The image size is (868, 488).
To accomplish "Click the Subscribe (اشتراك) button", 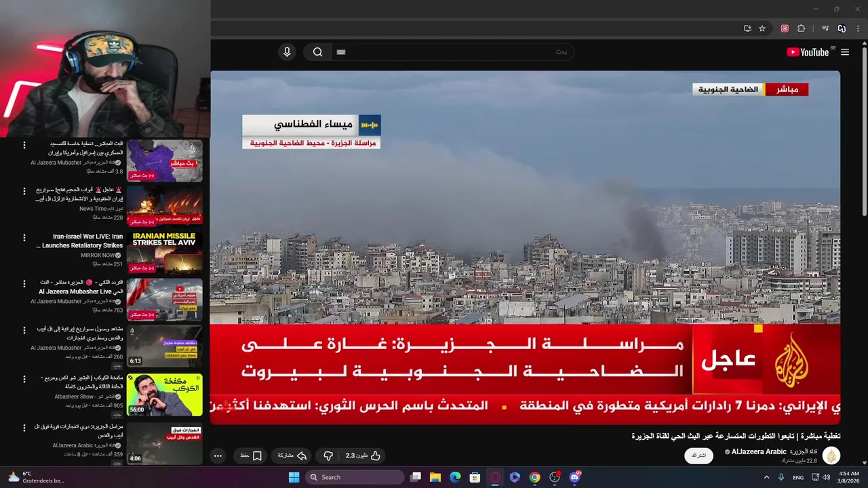I will point(698,456).
